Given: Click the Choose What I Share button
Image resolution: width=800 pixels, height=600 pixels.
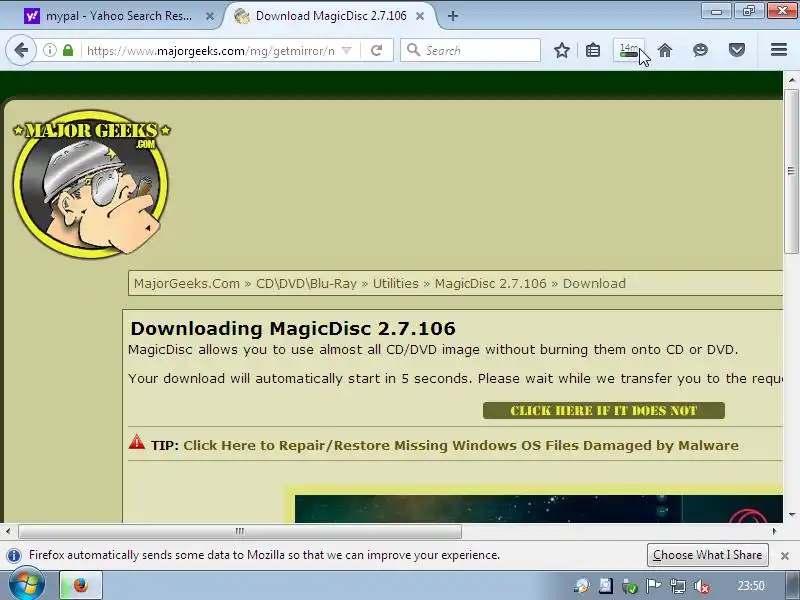Looking at the screenshot, I should pyautogui.click(x=708, y=555).
